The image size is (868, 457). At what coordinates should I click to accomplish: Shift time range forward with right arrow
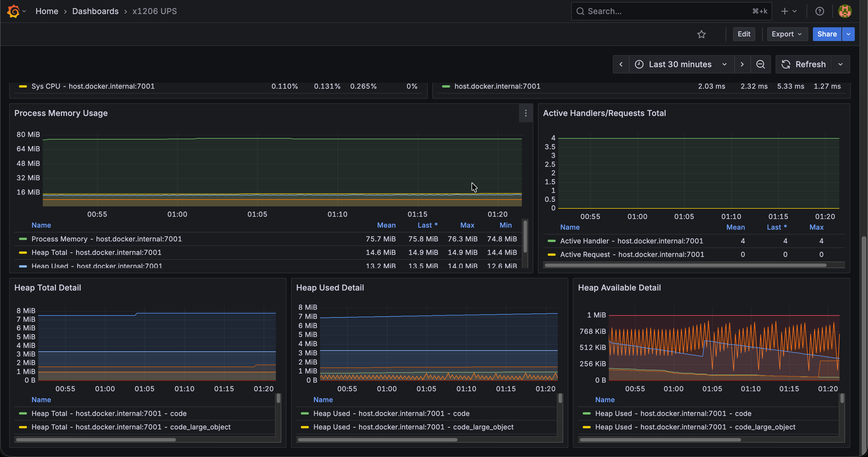[x=742, y=64]
